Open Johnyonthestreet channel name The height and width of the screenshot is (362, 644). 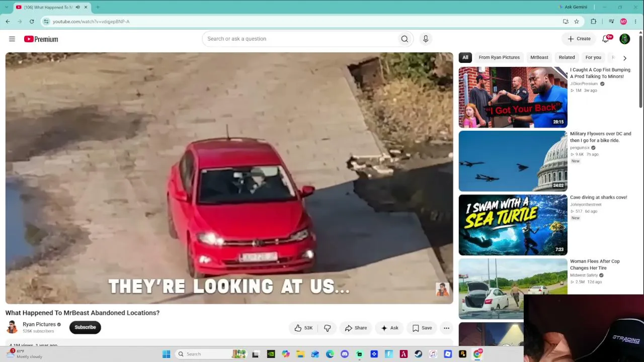click(586, 205)
